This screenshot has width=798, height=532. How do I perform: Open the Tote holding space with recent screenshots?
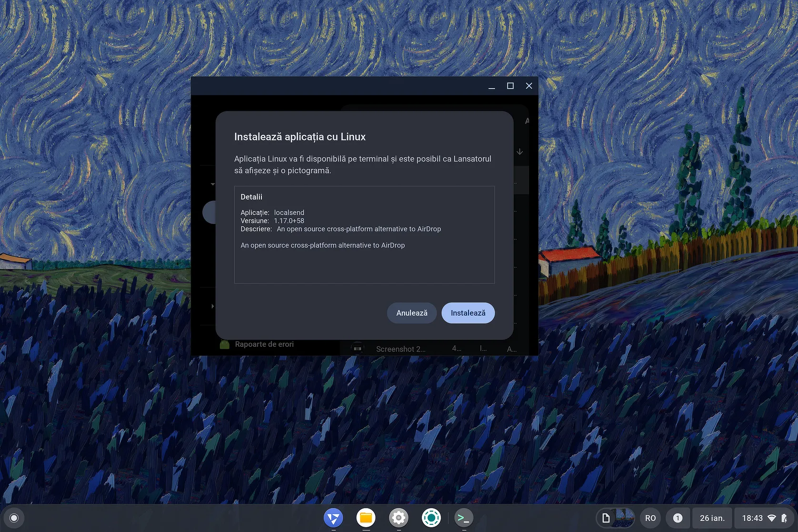[615, 518]
